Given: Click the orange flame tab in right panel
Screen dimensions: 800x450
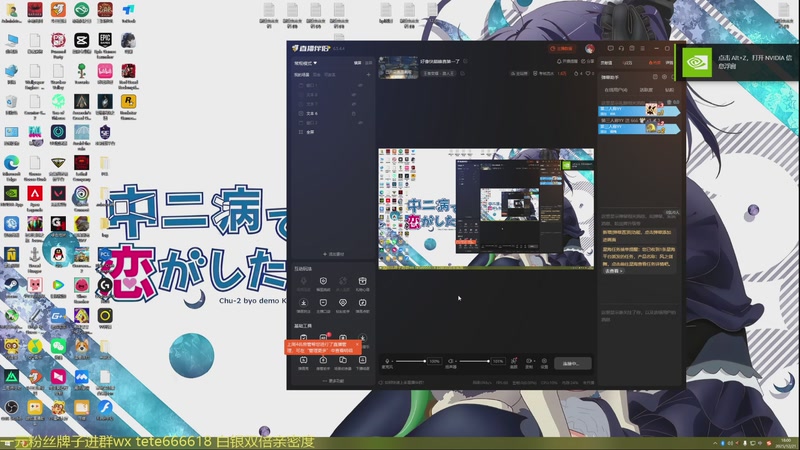Looking at the screenshot, I should coord(654,63).
